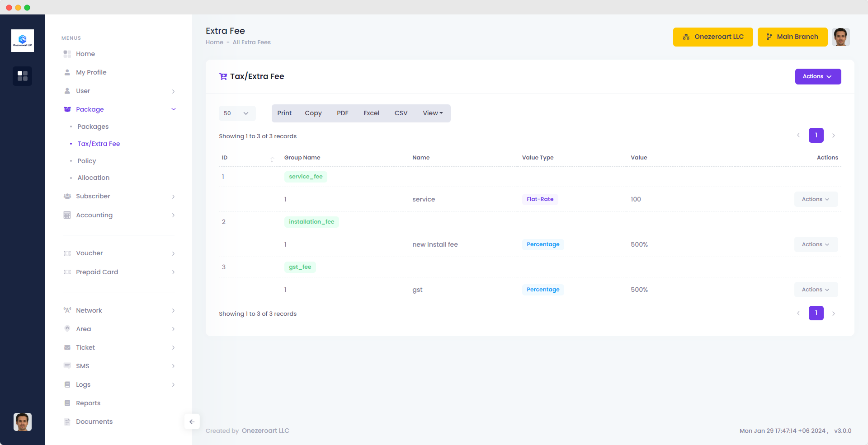Viewport: 868px width, 445px height.
Task: Click page 1 in the bottom pagination
Action: pyautogui.click(x=816, y=313)
